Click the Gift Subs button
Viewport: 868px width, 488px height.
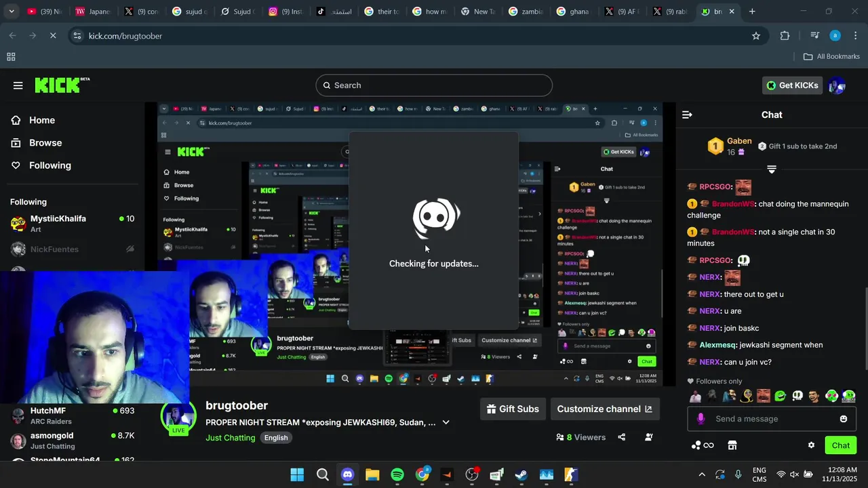pos(513,409)
